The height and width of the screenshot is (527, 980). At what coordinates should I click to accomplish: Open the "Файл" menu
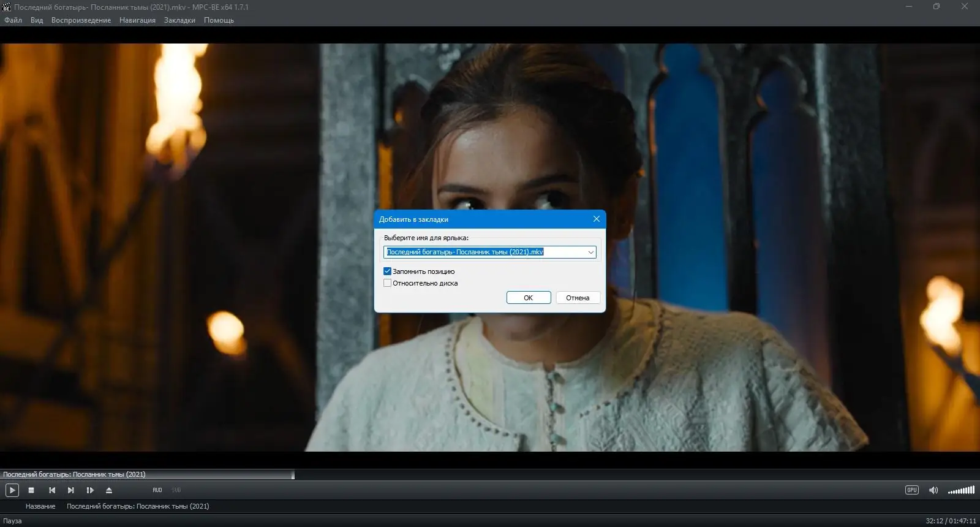pos(13,20)
